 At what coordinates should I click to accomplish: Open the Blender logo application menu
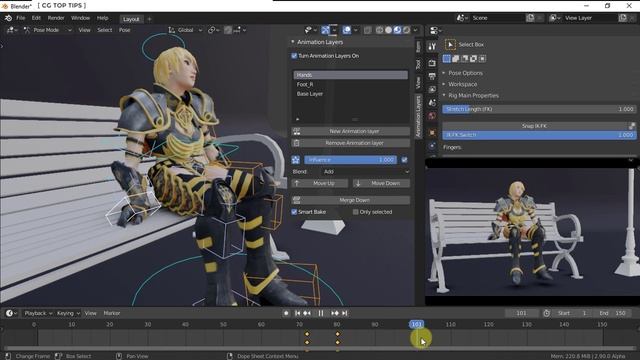click(8, 18)
